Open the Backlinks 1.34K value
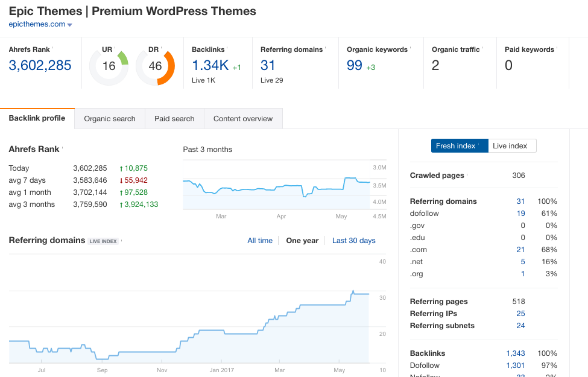The image size is (588, 377). coord(210,65)
